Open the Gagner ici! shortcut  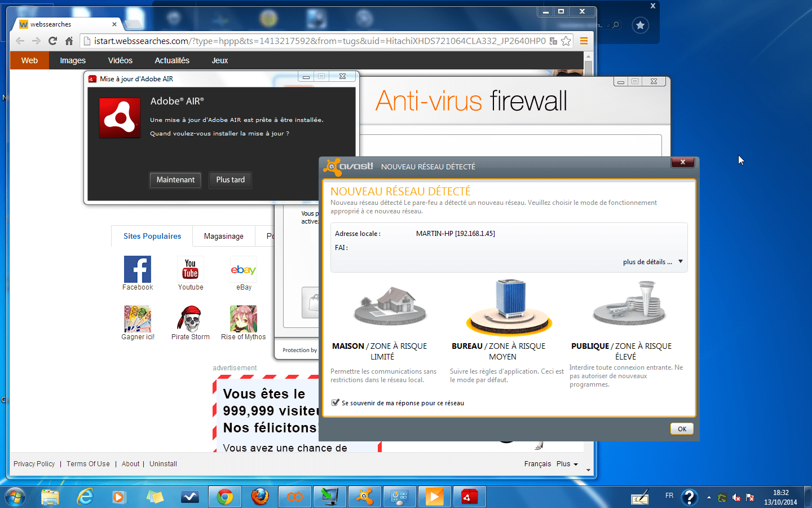[138, 319]
